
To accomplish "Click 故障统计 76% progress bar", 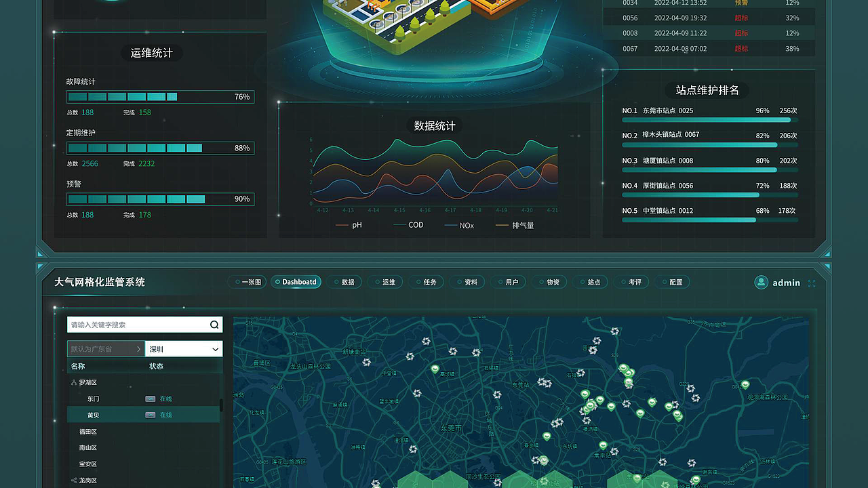I will (x=161, y=97).
